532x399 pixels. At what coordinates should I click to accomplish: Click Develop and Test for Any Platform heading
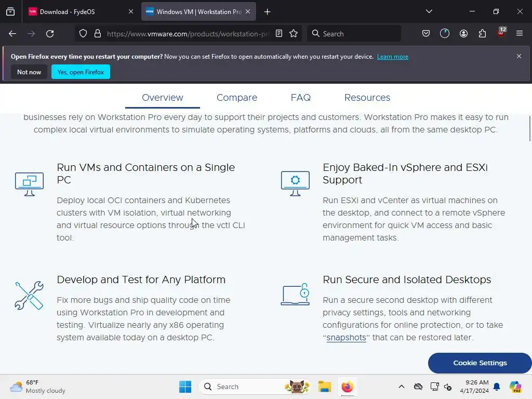[x=141, y=280]
